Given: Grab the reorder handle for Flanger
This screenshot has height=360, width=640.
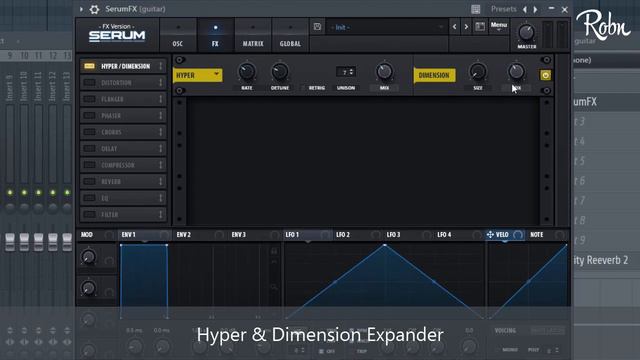Looking at the screenshot, I should click(x=161, y=99).
